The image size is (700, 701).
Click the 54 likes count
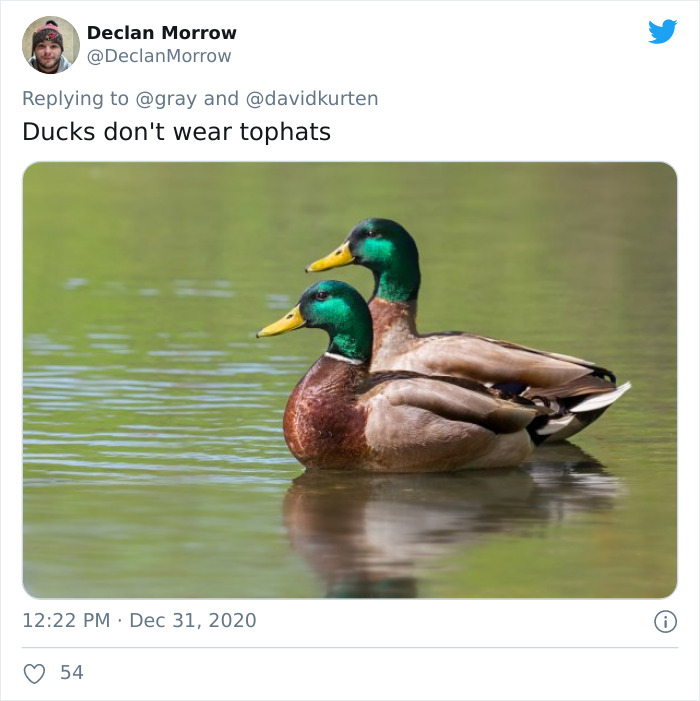[x=72, y=672]
